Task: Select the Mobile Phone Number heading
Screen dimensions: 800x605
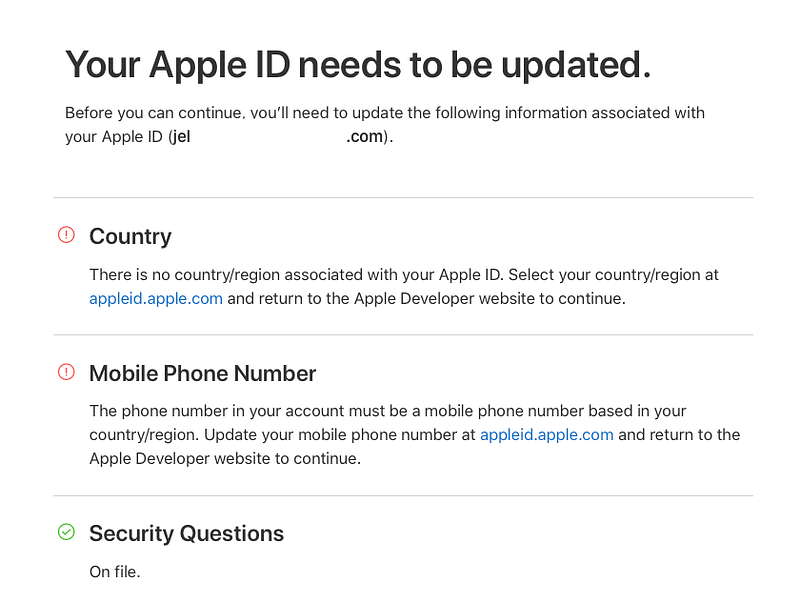Action: (x=202, y=374)
